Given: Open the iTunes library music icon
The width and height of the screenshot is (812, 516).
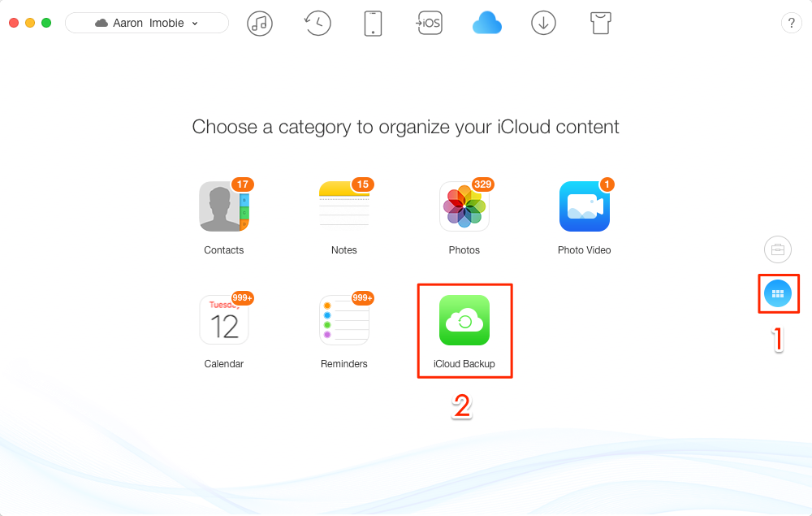Looking at the screenshot, I should point(260,24).
